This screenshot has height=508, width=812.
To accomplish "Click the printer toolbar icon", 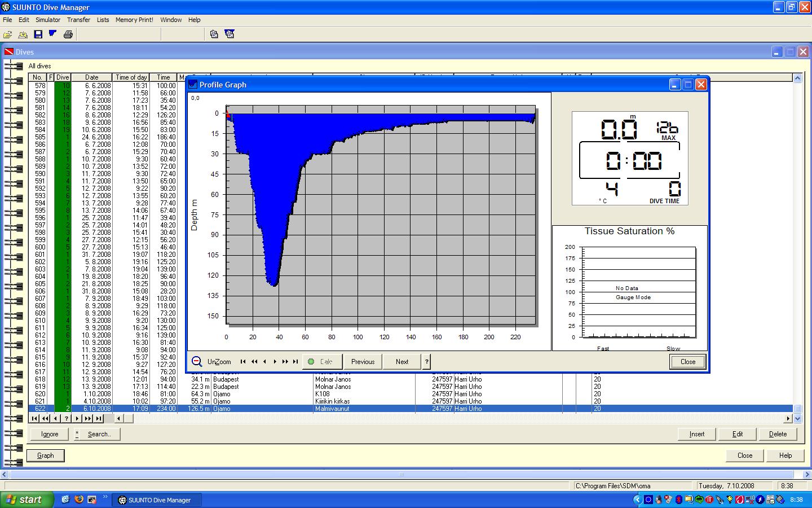I will (68, 34).
